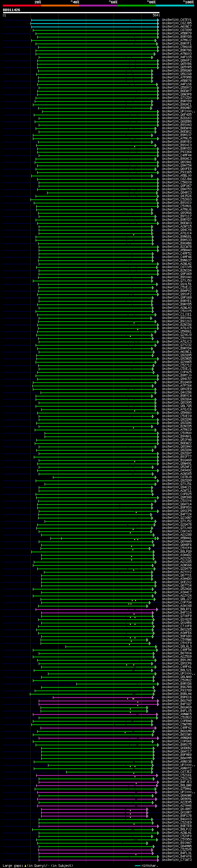Screen dimensions: 197x868
Task: Select hit label UniRef100_Q7Y232
Action: point(177,345)
